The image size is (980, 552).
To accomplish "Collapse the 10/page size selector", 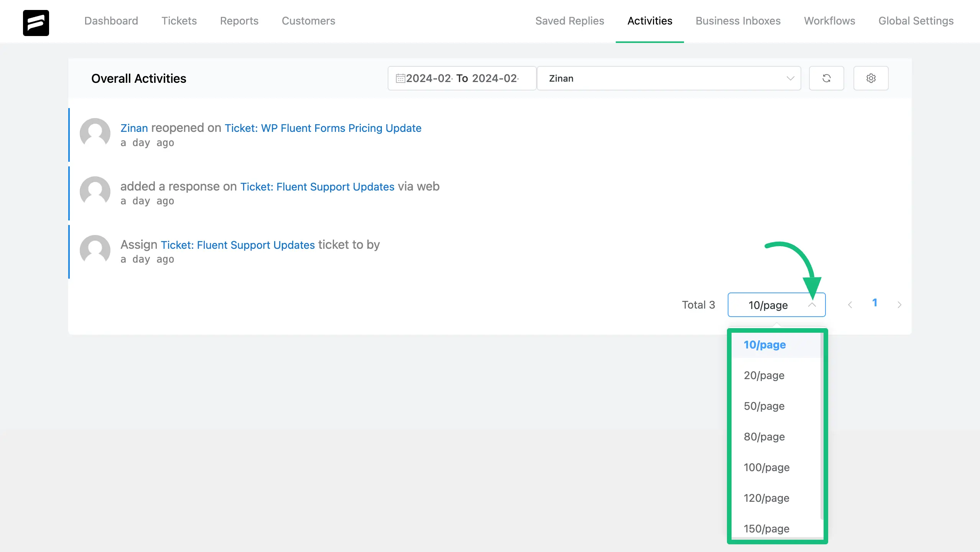I will click(x=776, y=305).
